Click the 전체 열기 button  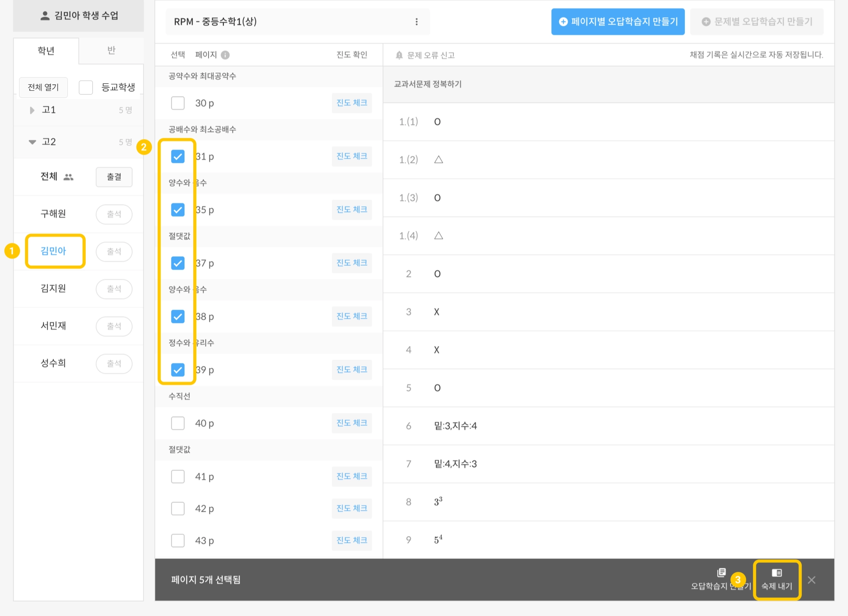pos(43,87)
